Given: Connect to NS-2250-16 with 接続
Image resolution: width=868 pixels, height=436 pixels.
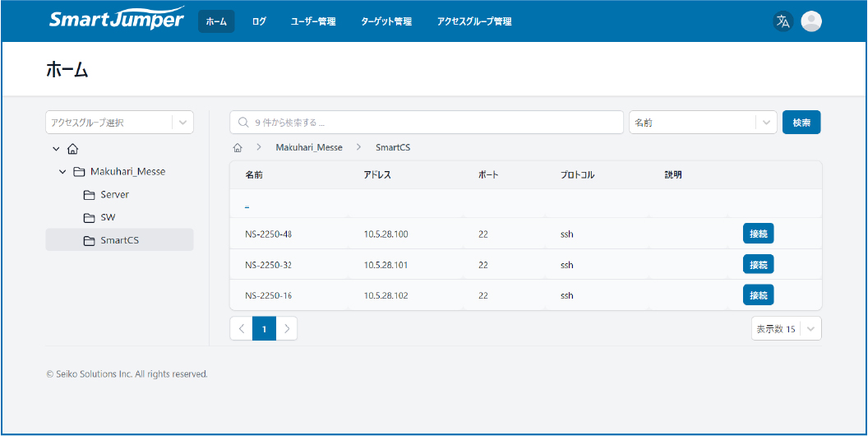Looking at the screenshot, I should tap(759, 295).
